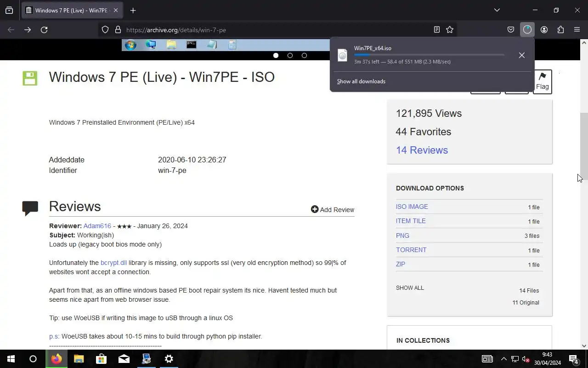588x368 pixels.
Task: Click Firefox icon on taskbar
Action: click(56, 359)
